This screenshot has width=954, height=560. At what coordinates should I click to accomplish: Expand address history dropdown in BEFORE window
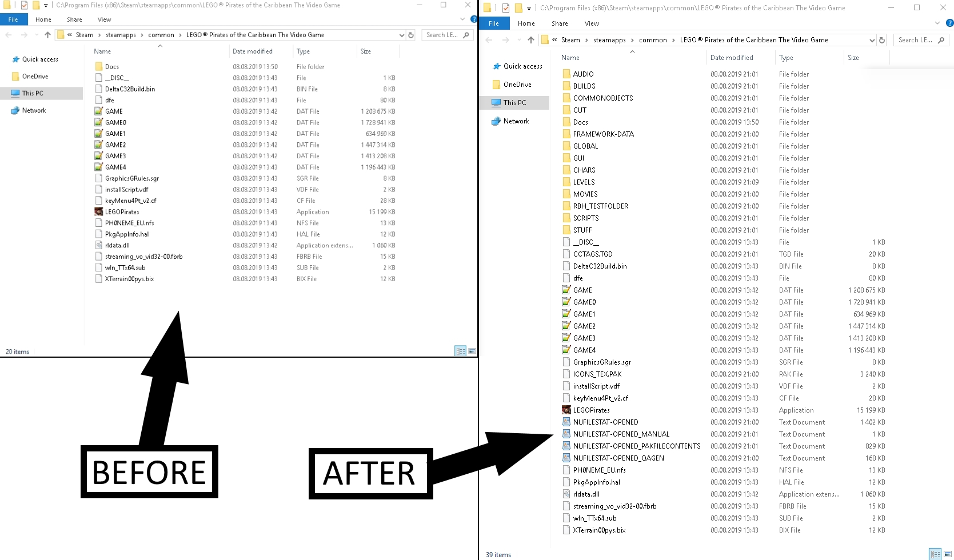pos(401,35)
